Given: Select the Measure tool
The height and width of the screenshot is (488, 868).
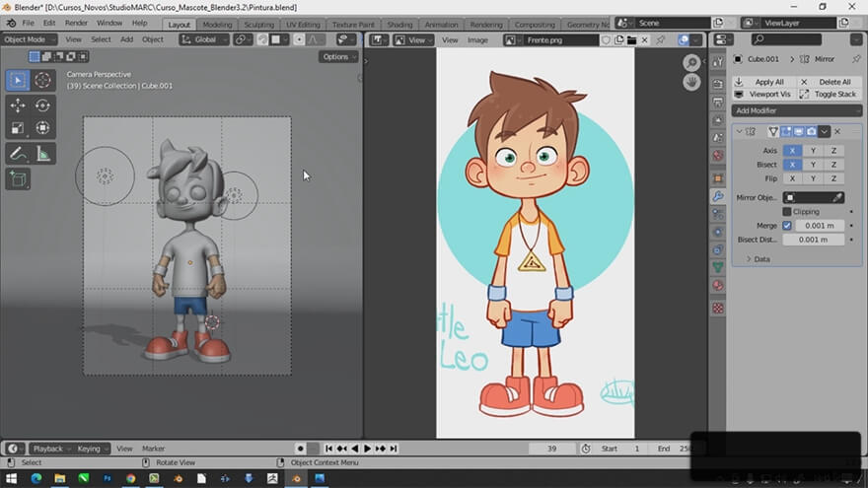Looking at the screenshot, I should click(x=42, y=154).
